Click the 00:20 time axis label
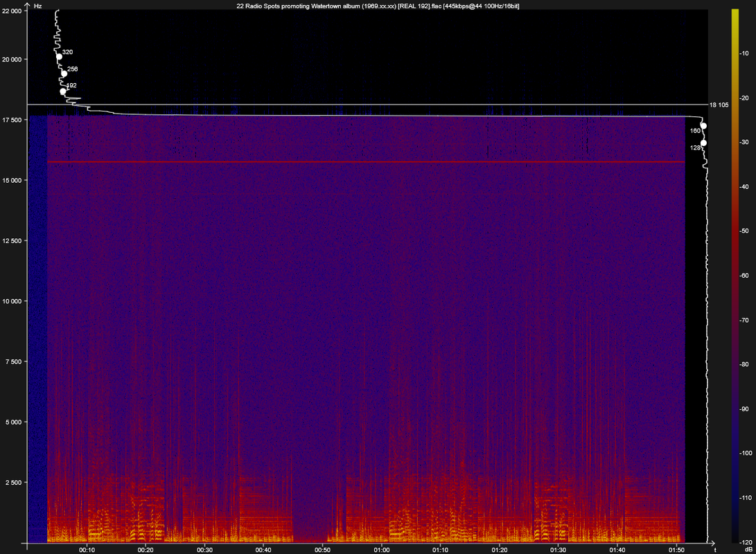 (x=146, y=550)
